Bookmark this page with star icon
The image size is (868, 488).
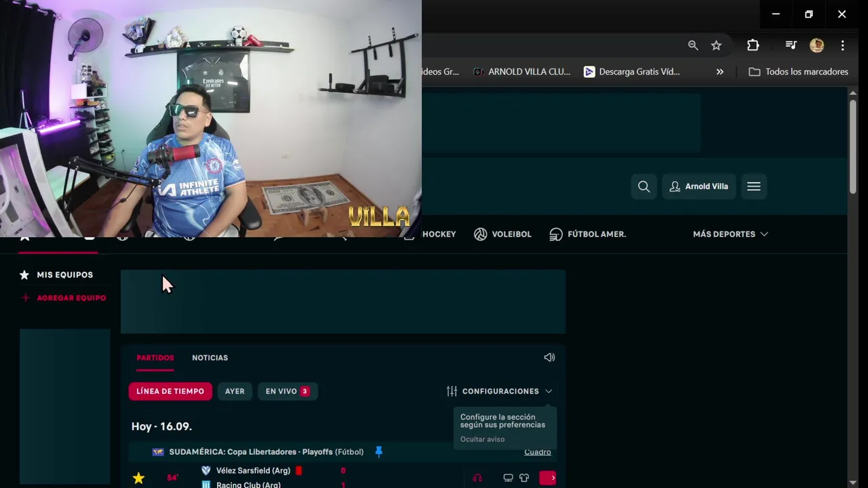716,45
